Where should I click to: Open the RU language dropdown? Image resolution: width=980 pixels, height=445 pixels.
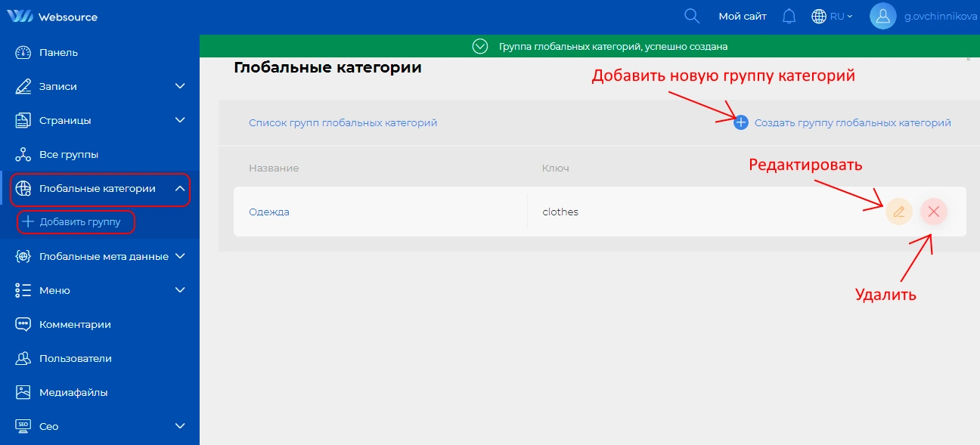[832, 15]
